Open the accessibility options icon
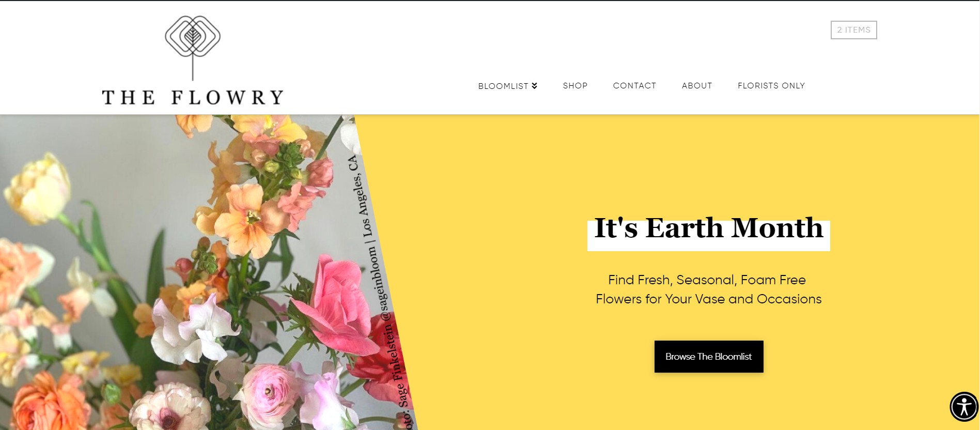Image resolution: width=980 pixels, height=430 pixels. point(964,407)
